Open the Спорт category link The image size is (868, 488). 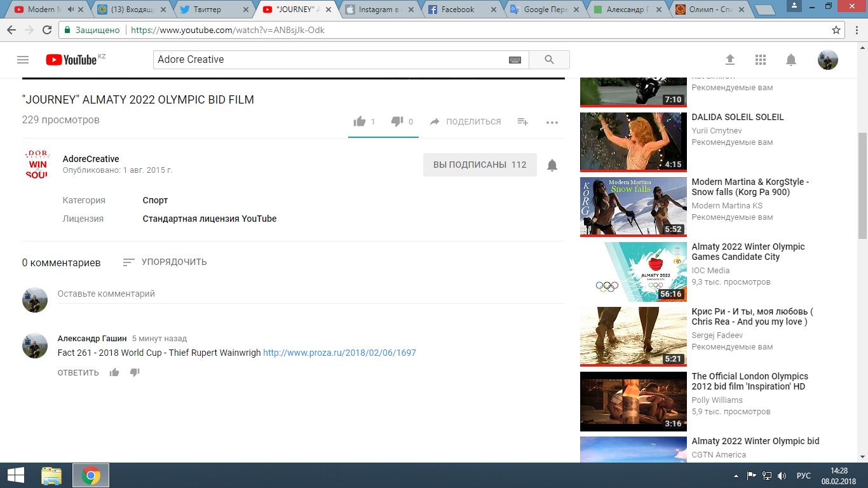click(x=155, y=200)
